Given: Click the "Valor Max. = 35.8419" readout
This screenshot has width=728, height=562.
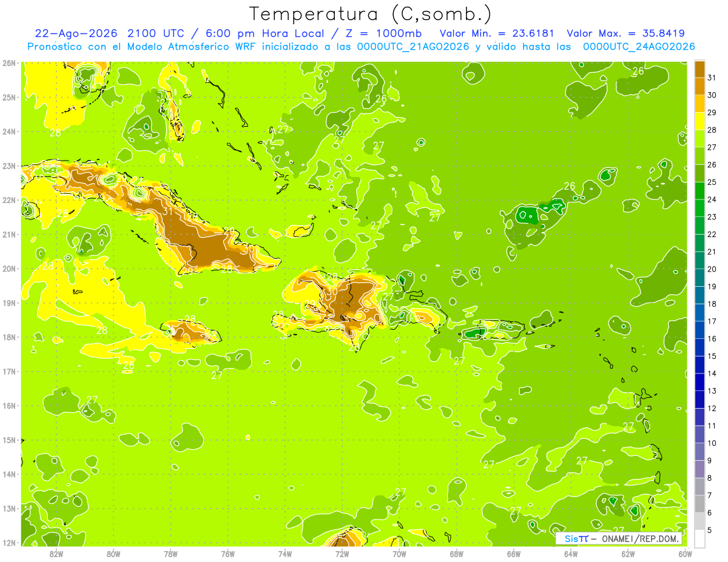Looking at the screenshot, I should [626, 33].
